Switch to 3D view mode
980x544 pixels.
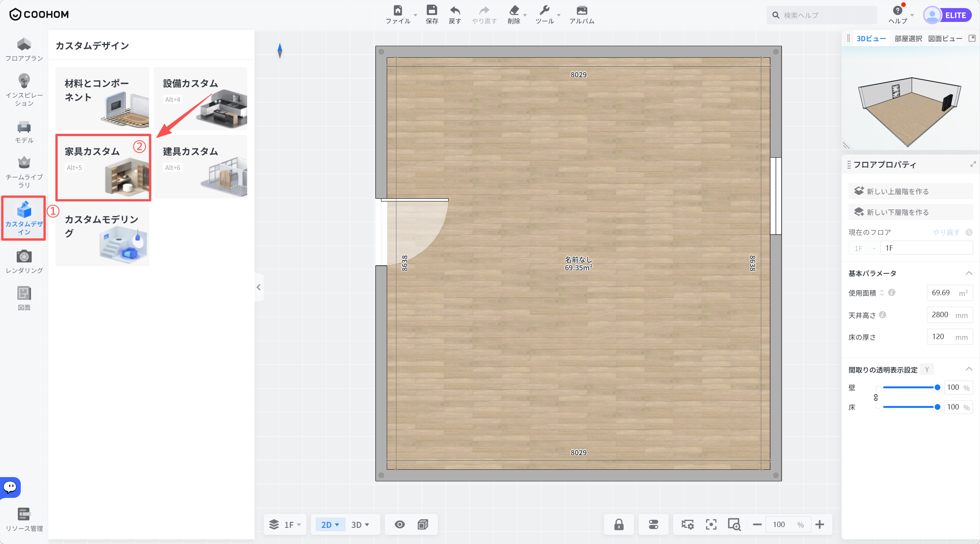point(360,524)
